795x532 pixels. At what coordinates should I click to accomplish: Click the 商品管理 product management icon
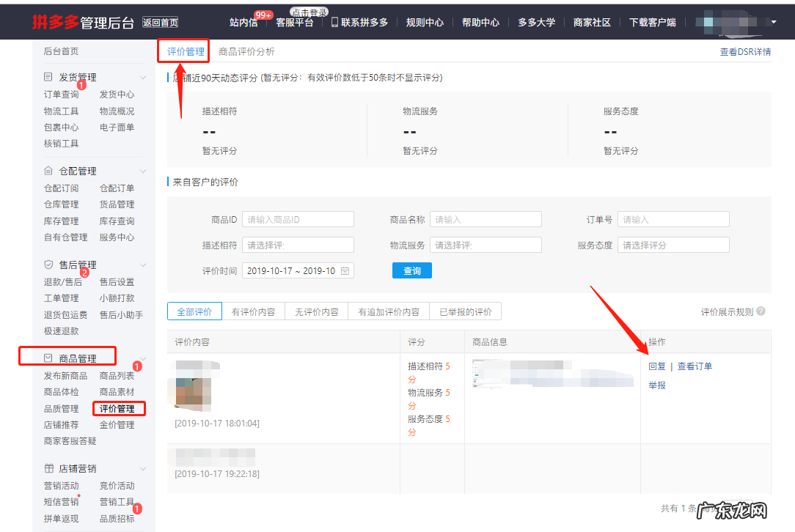click(x=47, y=356)
